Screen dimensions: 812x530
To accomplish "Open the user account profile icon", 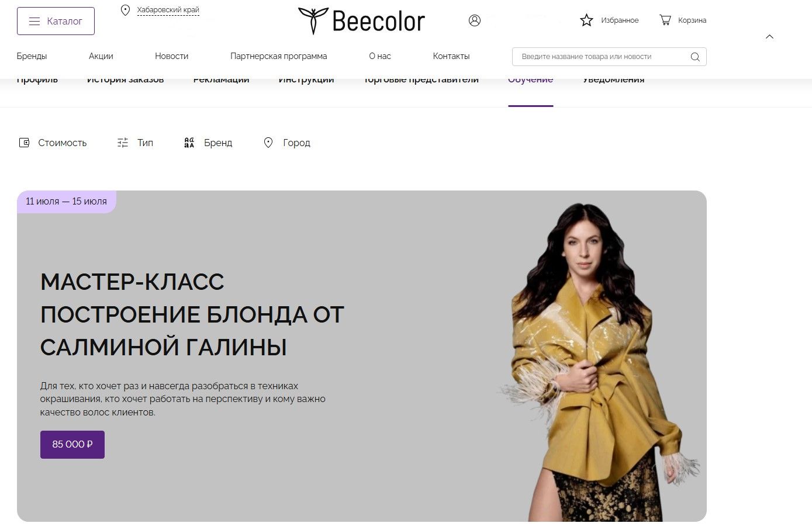I will tap(475, 20).
